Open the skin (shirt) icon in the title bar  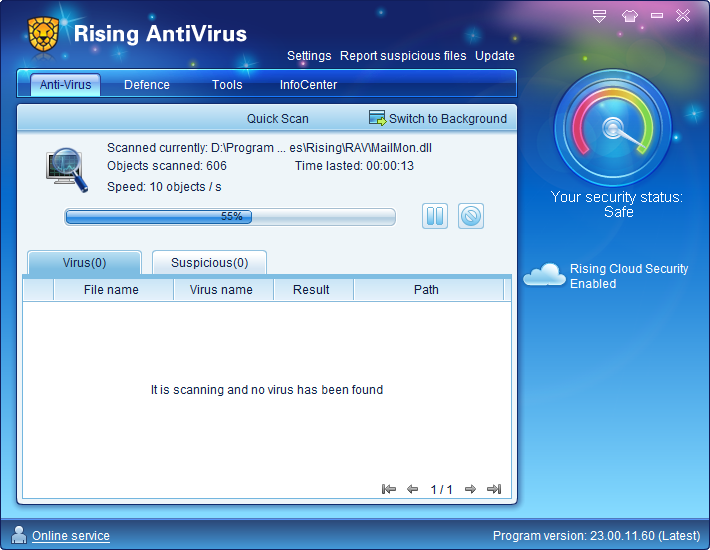click(629, 16)
